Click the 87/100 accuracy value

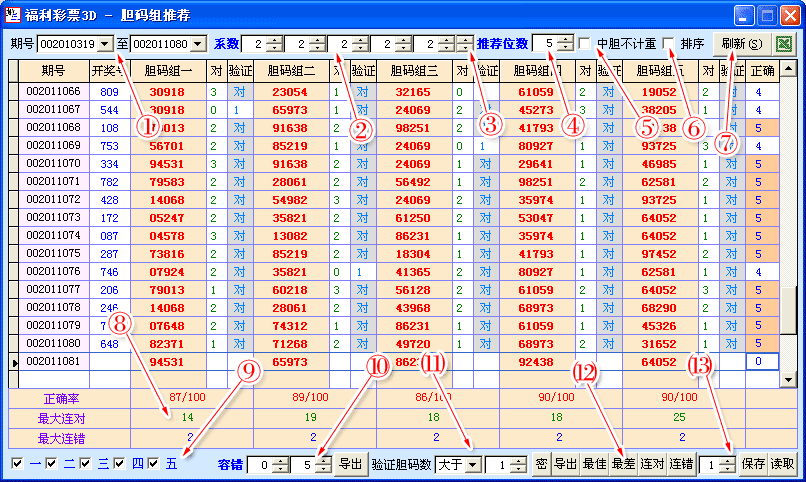[188, 397]
